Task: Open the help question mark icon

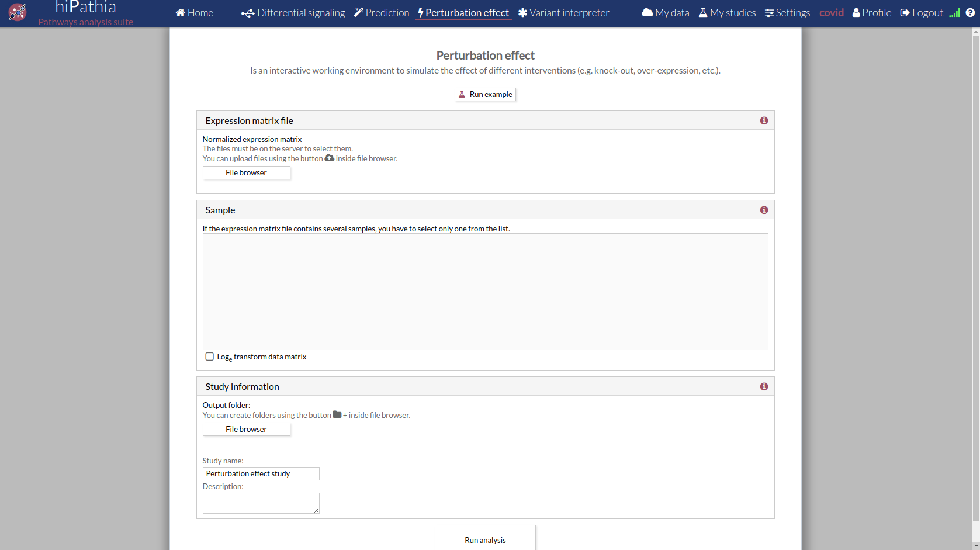Action: coord(970,13)
